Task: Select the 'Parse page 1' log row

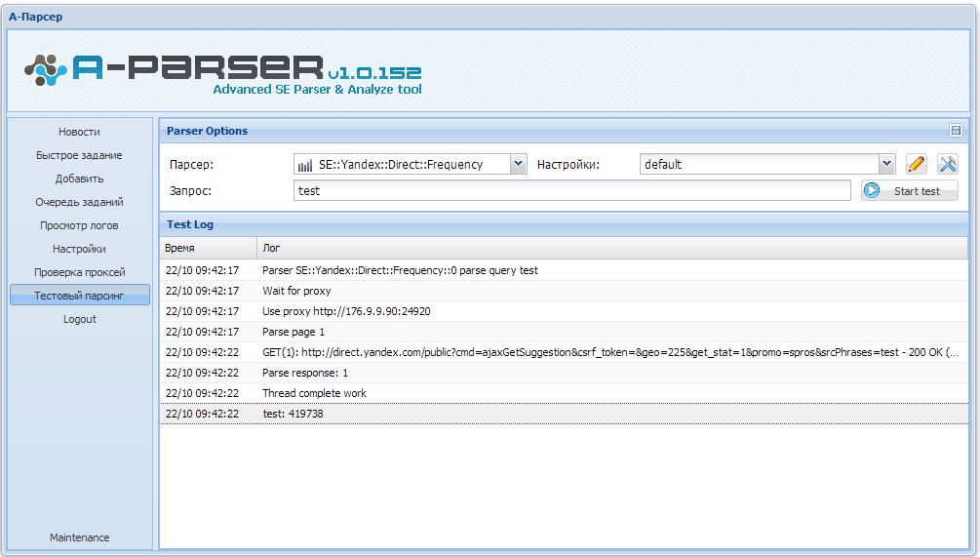Action: pyautogui.click(x=564, y=332)
